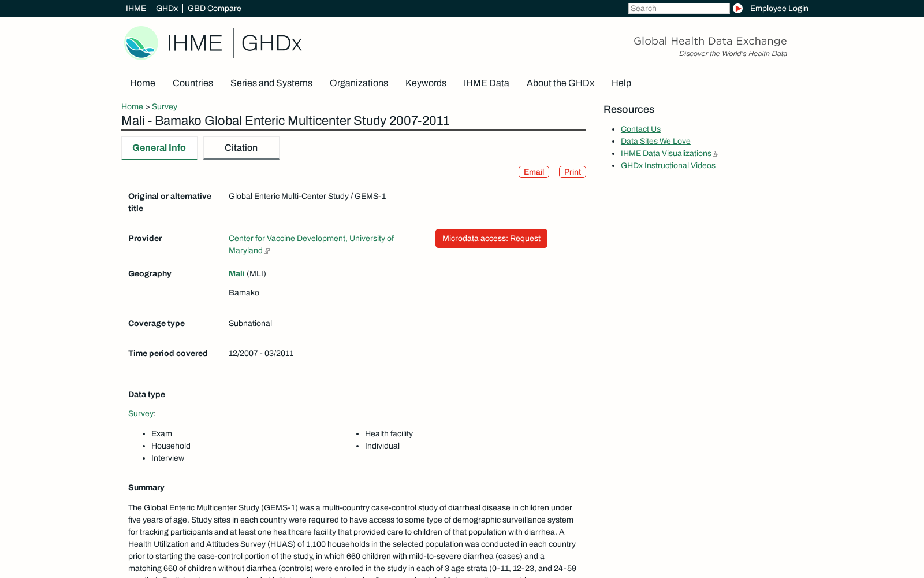Click Global Health Data Exchange tagline
This screenshot has width=924, height=578.
pos(710,41)
